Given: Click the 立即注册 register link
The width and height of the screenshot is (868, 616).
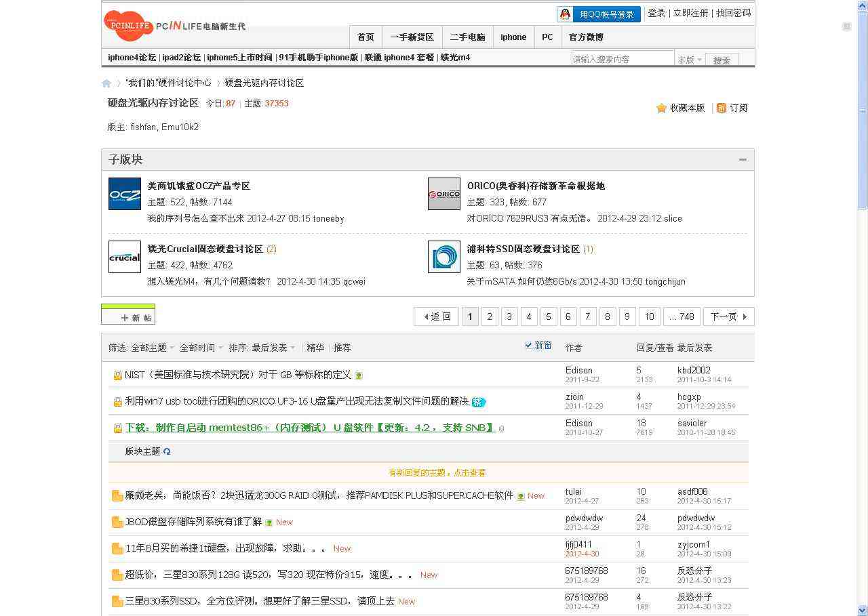Looking at the screenshot, I should pos(690,13).
